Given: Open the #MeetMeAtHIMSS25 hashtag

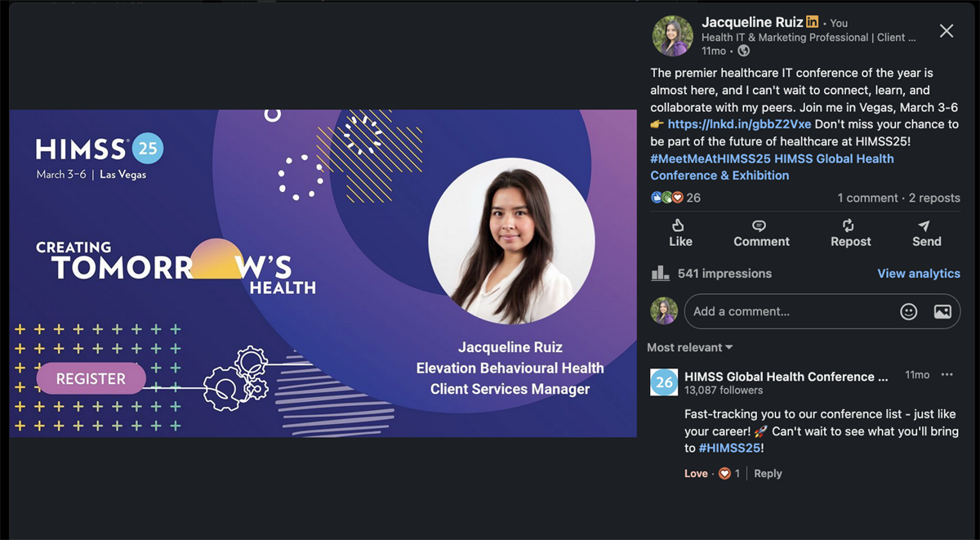Looking at the screenshot, I should (710, 158).
